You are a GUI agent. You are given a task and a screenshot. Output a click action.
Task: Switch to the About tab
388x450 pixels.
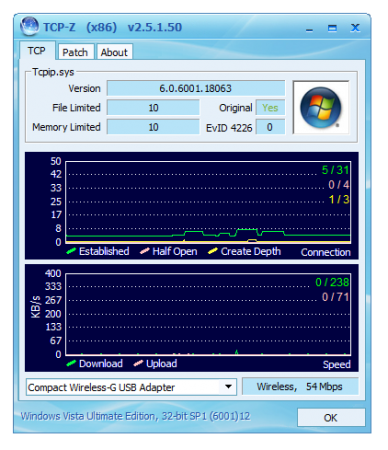pos(114,52)
